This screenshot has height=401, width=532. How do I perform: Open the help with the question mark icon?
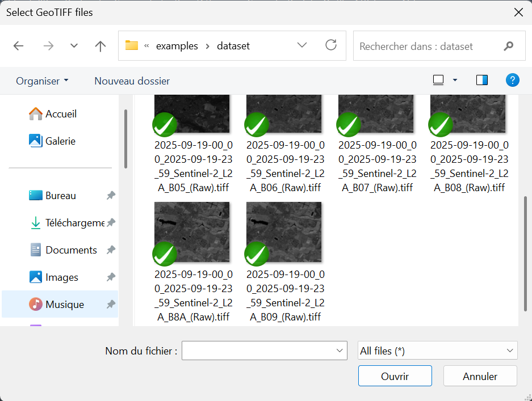(x=513, y=80)
